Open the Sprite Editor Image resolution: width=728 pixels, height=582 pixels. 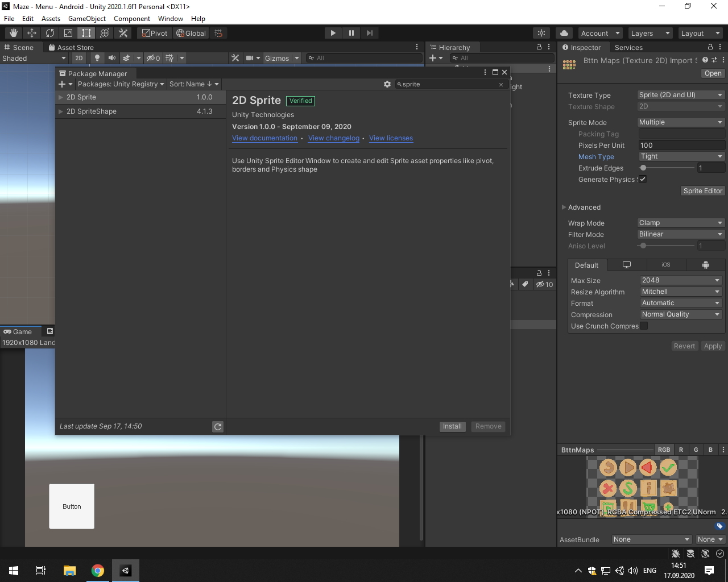[x=703, y=191]
